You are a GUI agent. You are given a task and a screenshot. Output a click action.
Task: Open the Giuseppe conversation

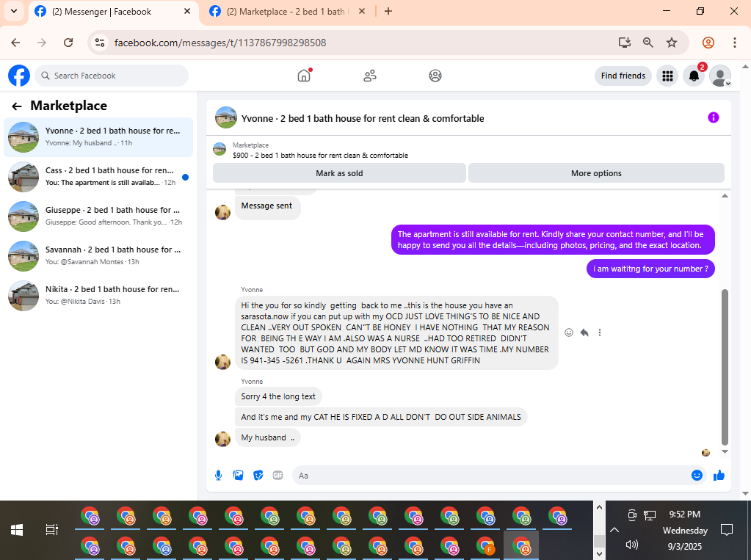tap(98, 217)
